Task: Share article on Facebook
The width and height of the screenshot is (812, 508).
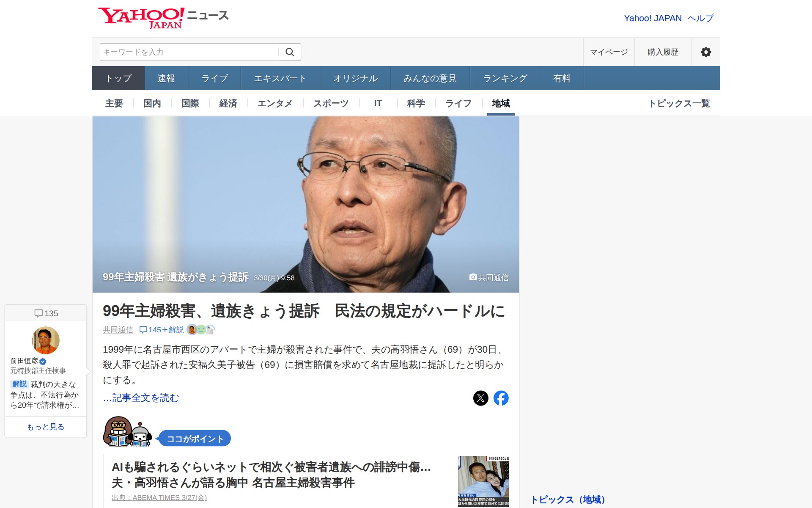Action: point(501,398)
